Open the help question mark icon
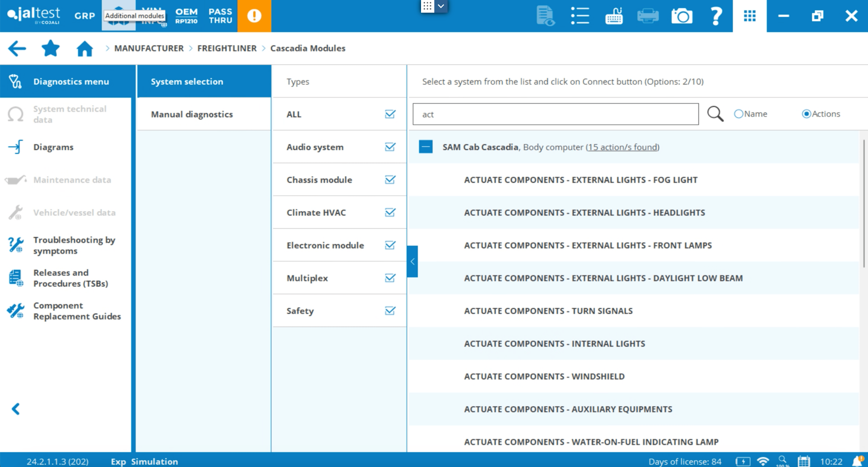 coord(716,16)
